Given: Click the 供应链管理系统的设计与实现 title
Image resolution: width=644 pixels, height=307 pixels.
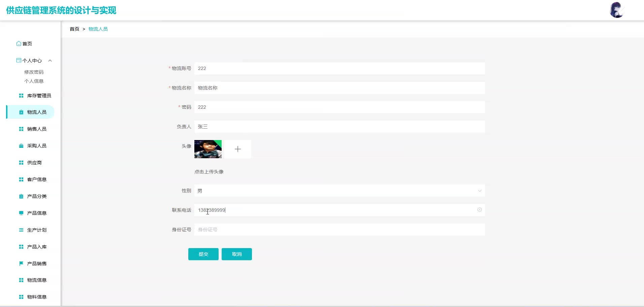Looking at the screenshot, I should 61,10.
